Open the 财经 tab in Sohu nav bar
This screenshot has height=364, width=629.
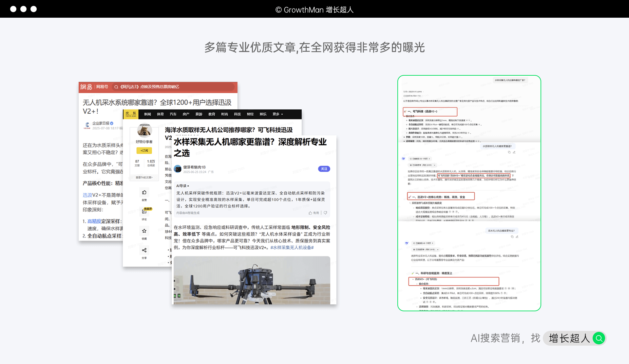(250, 114)
